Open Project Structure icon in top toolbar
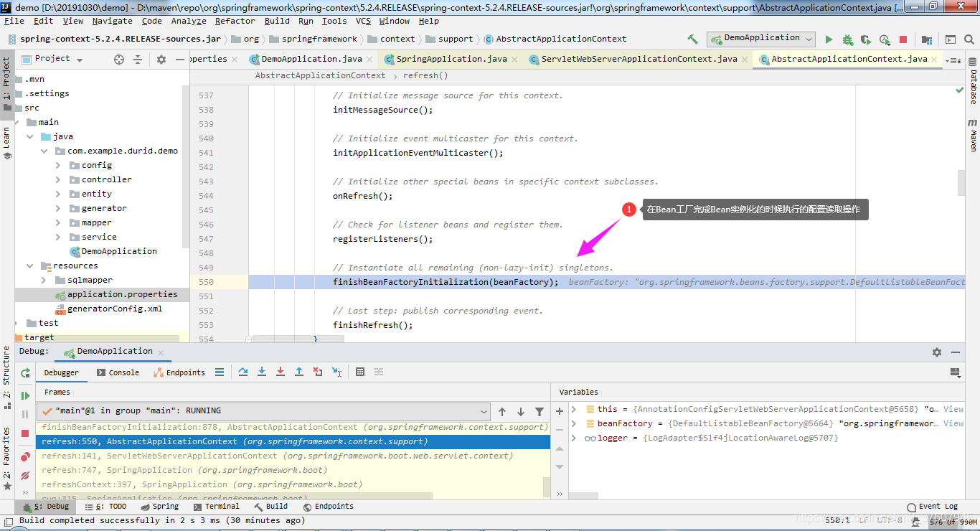Viewport: 980px width, 531px height. click(927, 39)
